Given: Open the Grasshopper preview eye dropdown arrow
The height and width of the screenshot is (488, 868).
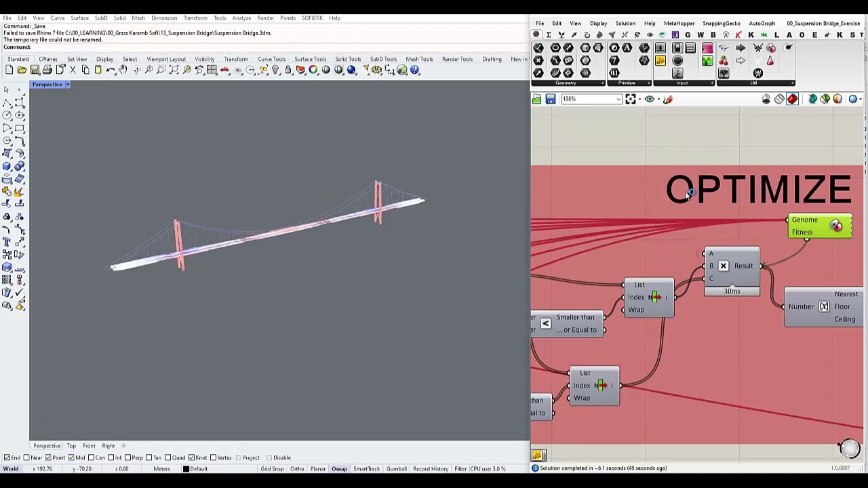Looking at the screenshot, I should point(659,100).
